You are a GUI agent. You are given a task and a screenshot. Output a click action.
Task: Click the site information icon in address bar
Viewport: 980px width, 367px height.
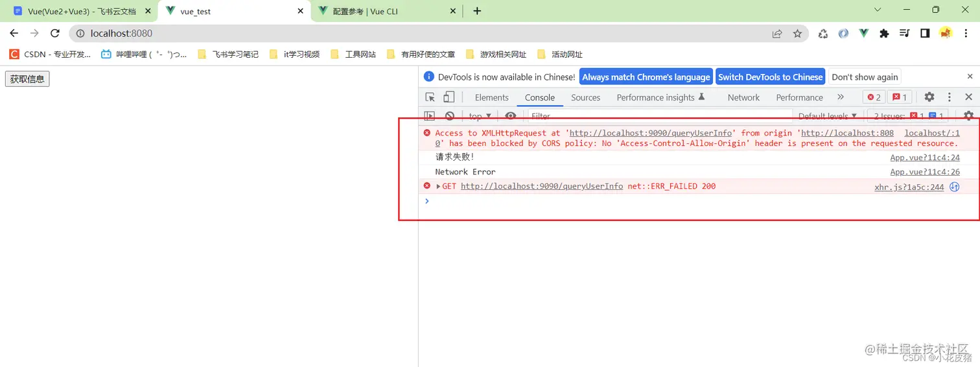(79, 34)
